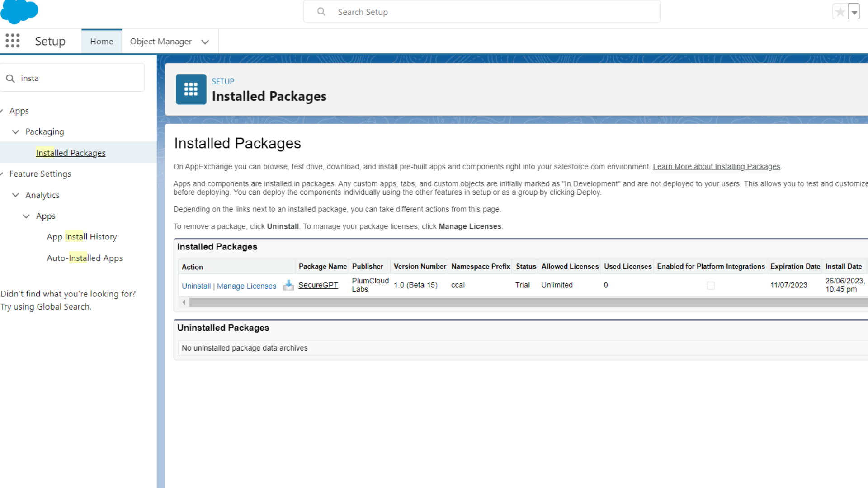Screen dimensions: 868x488
Task: Focus the Search Setup field
Action: [482, 12]
